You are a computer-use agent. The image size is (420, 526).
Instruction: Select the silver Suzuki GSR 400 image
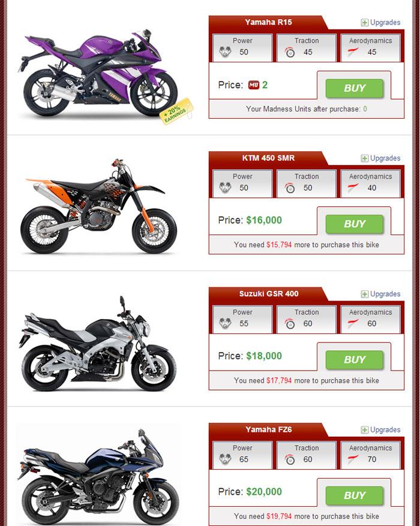tap(97, 344)
